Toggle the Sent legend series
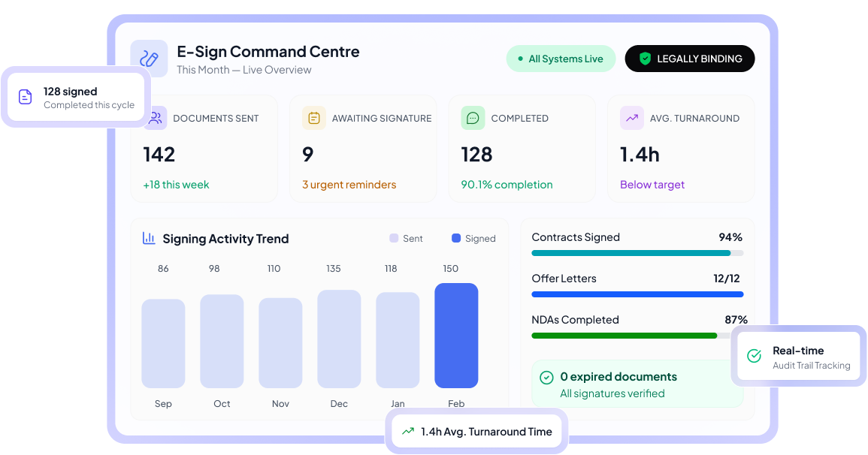868x455 pixels. coord(406,239)
